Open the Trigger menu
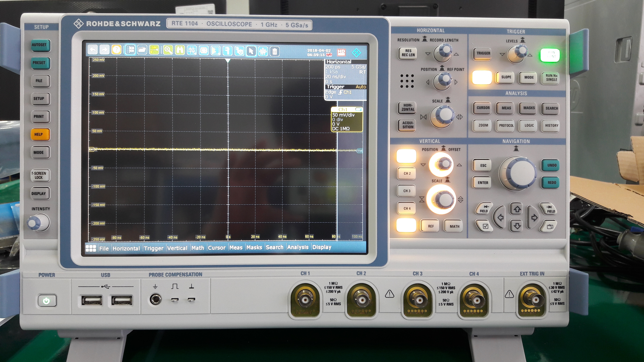Screen dimensions: 644x362 [x=154, y=248]
